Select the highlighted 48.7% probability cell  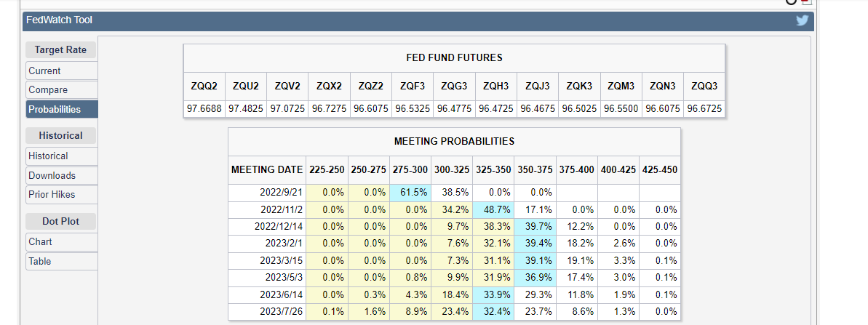(493, 209)
